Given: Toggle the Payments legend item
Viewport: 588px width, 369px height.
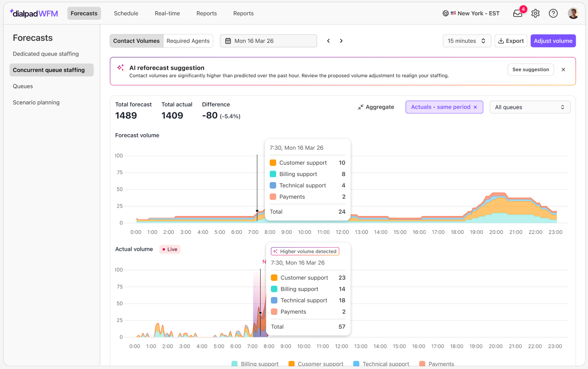Looking at the screenshot, I should tap(437, 364).
